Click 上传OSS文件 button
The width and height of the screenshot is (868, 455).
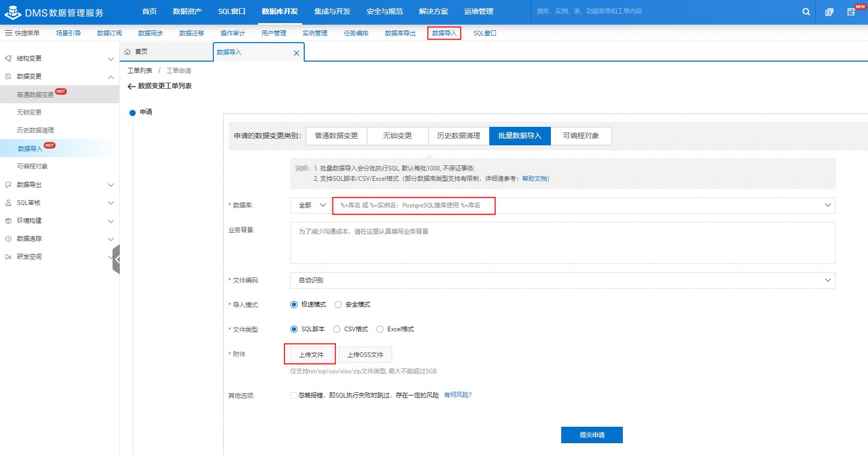pyautogui.click(x=365, y=355)
